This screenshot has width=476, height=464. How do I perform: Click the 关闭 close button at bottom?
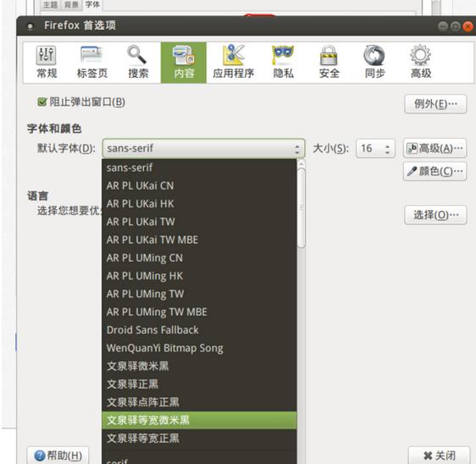[439, 456]
